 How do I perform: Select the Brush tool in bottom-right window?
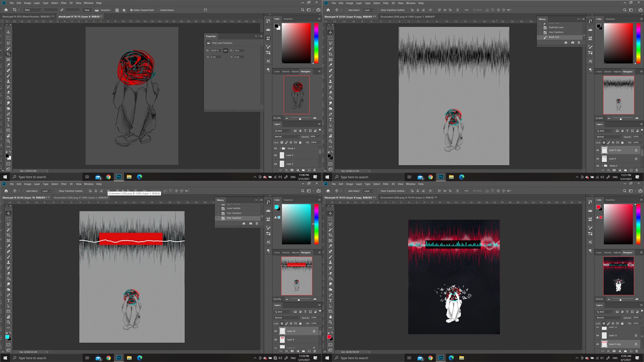pyautogui.click(x=330, y=257)
